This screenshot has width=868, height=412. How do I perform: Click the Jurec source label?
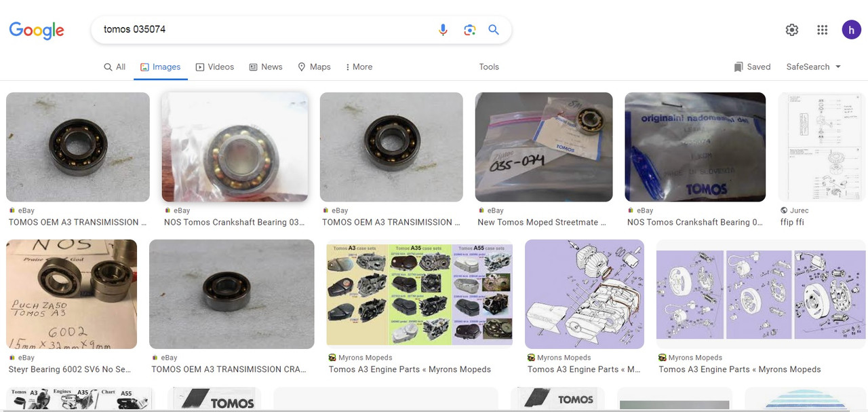pyautogui.click(x=800, y=210)
